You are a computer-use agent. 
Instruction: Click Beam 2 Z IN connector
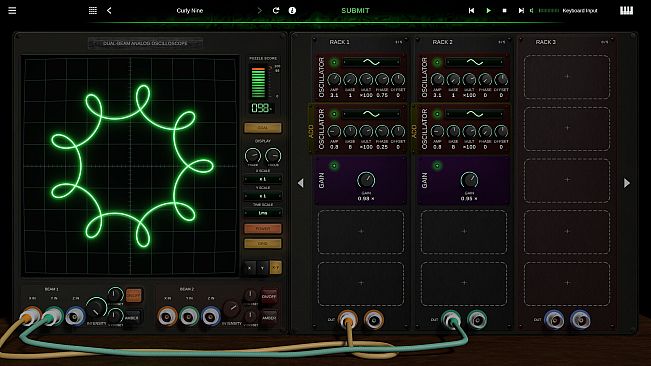pyautogui.click(x=211, y=317)
